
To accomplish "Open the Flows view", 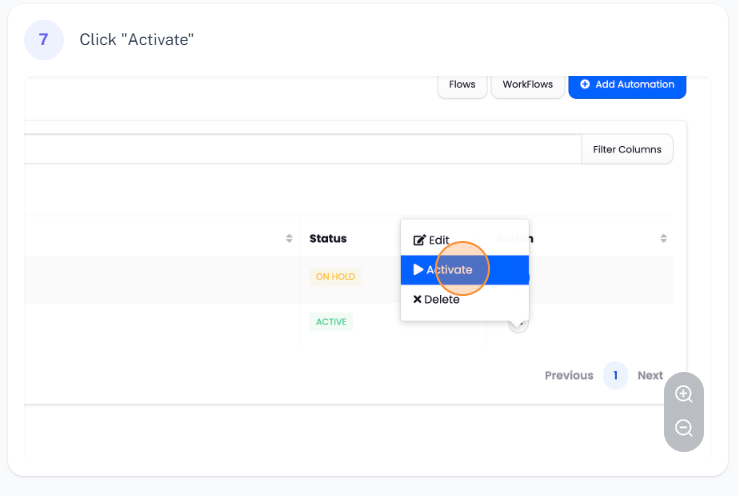I will tap(462, 85).
